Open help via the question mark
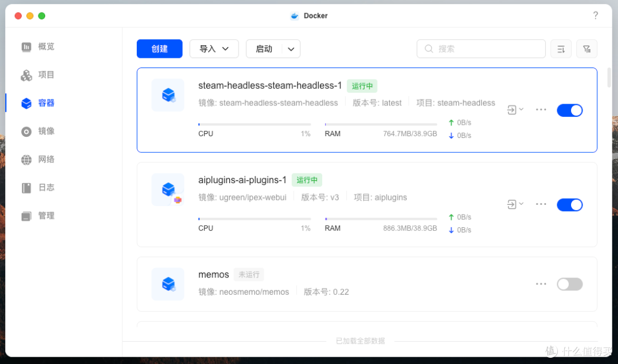 tap(595, 15)
